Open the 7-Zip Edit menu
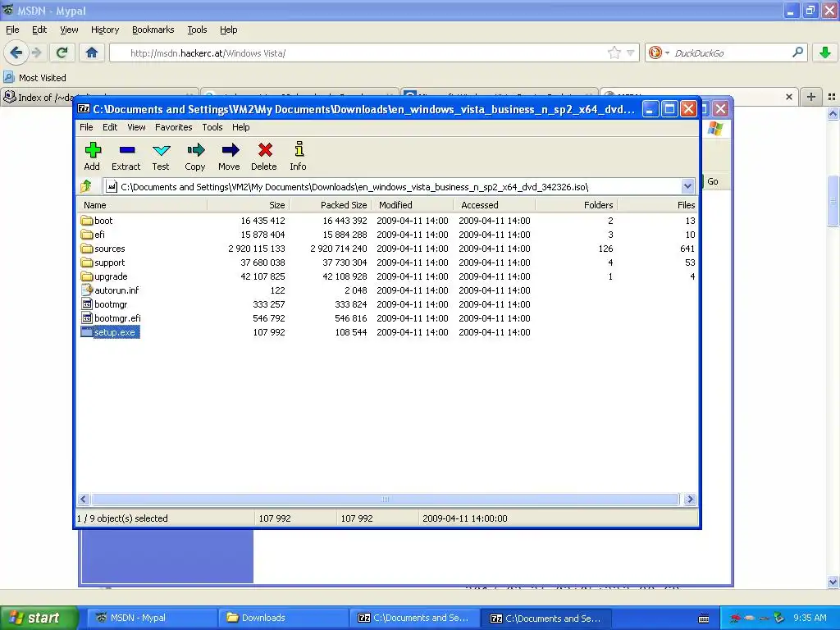The width and height of the screenshot is (840, 630). 110,127
